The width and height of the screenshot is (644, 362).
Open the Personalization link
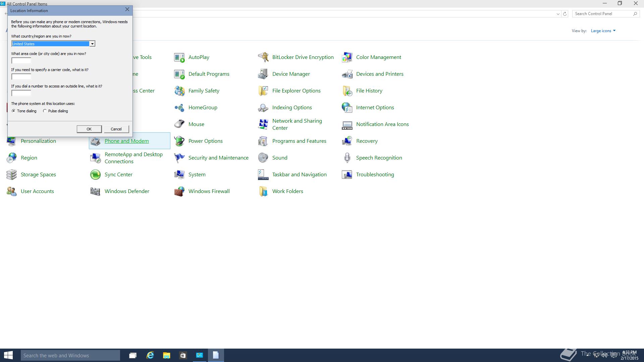point(38,141)
